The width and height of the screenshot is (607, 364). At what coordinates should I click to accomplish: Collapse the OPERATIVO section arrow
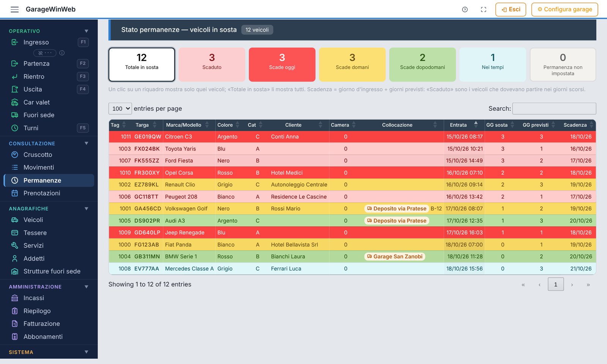(x=86, y=31)
